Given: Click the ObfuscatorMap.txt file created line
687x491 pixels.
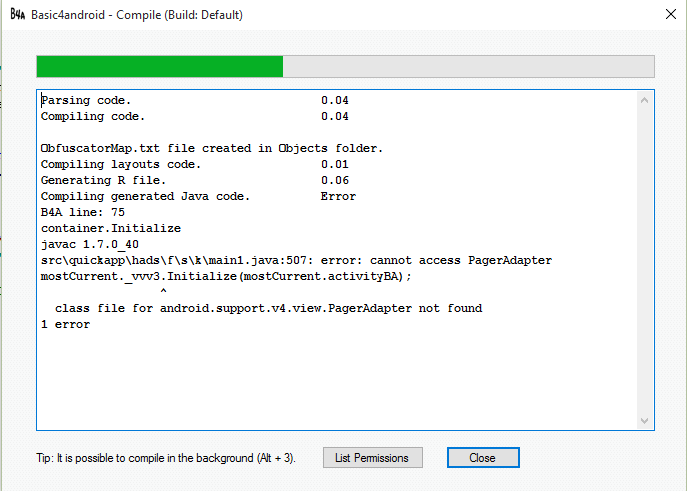Looking at the screenshot, I should pyautogui.click(x=212, y=149).
